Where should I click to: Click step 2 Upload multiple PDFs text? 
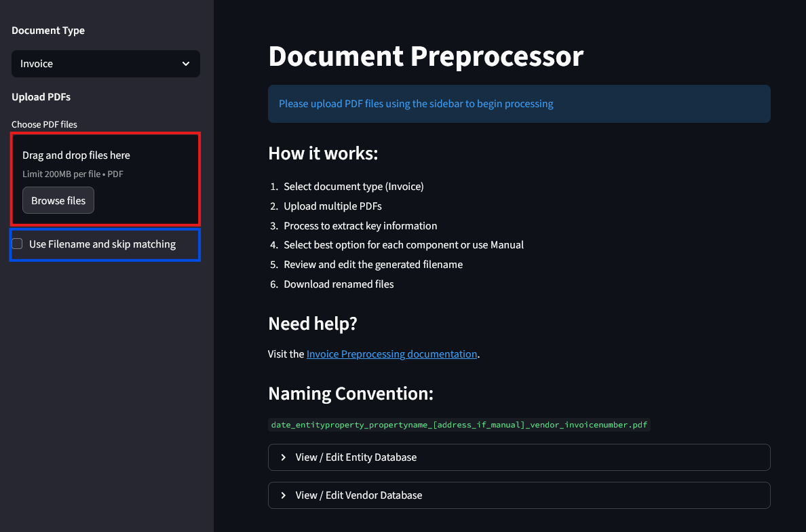point(332,206)
